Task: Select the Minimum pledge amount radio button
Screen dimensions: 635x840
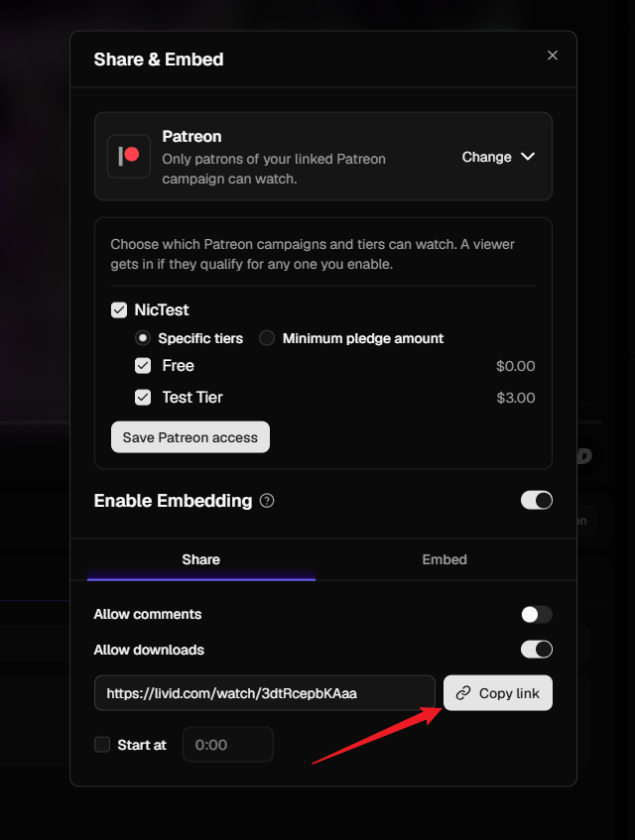Action: 267,338
